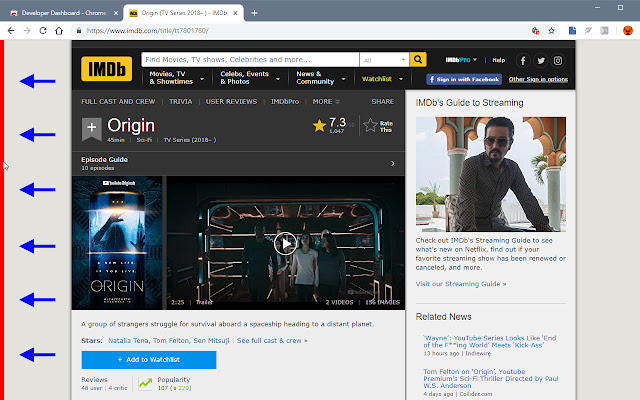The image size is (640, 400).
Task: Click Other Sign in options
Action: click(538, 79)
